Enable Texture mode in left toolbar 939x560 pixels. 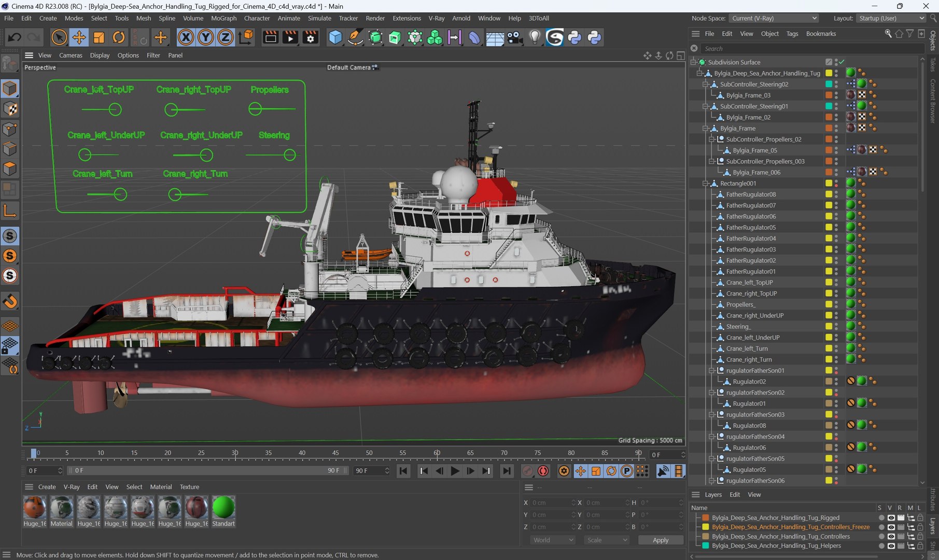tap(10, 108)
